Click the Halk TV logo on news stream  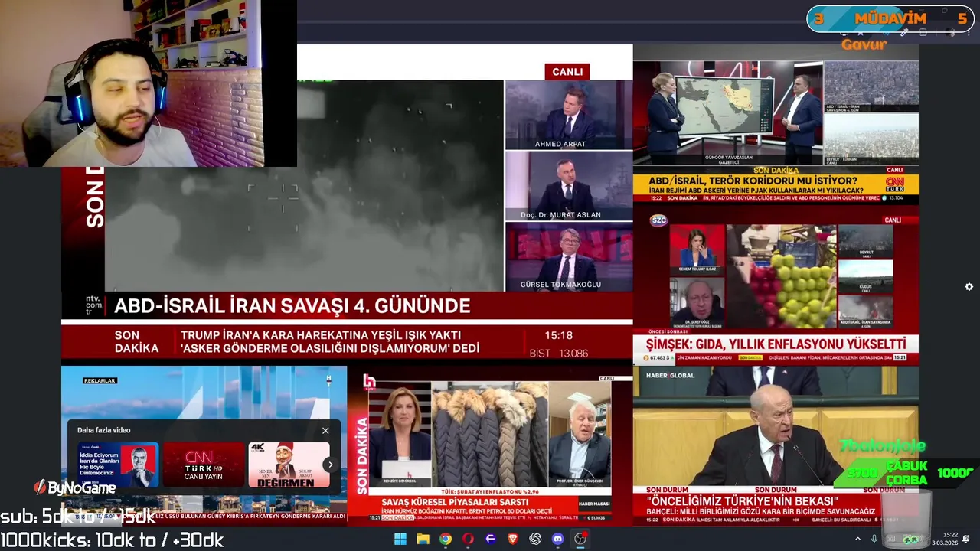(x=370, y=381)
